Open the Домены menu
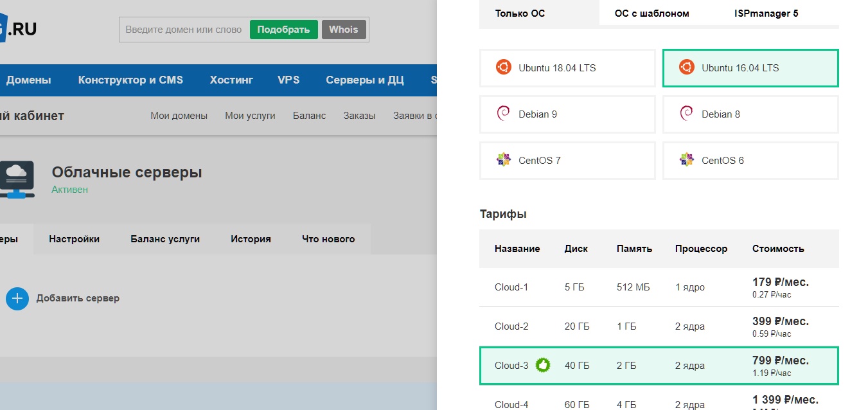Viewport: 868px width, 410px height. (x=28, y=80)
